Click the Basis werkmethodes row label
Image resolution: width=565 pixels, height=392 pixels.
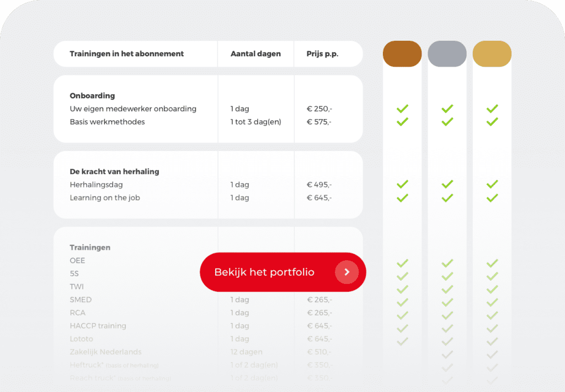pos(108,122)
